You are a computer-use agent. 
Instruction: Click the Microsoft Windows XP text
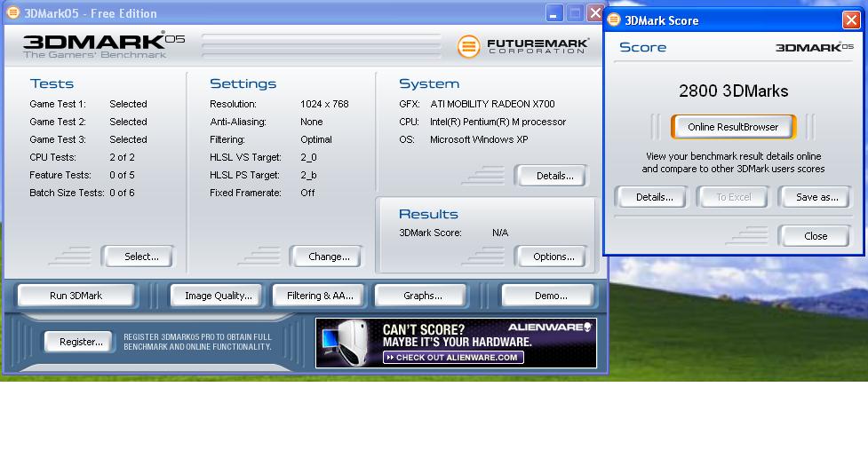(479, 139)
